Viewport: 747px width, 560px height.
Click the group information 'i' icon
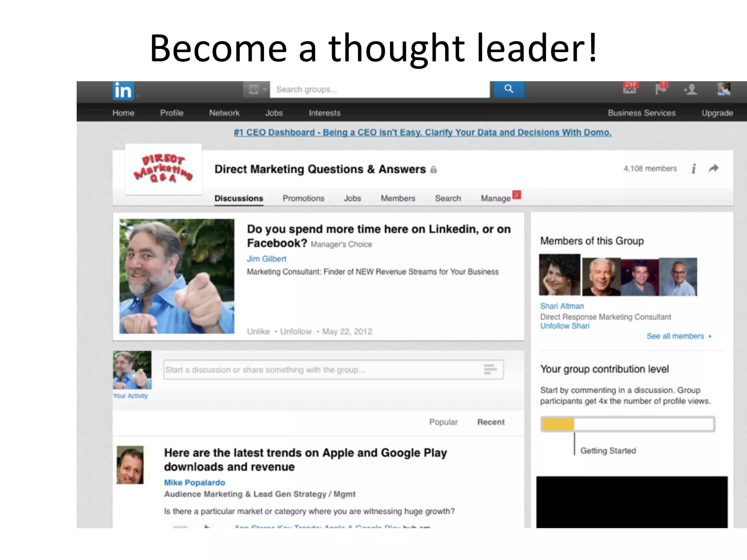tap(694, 168)
